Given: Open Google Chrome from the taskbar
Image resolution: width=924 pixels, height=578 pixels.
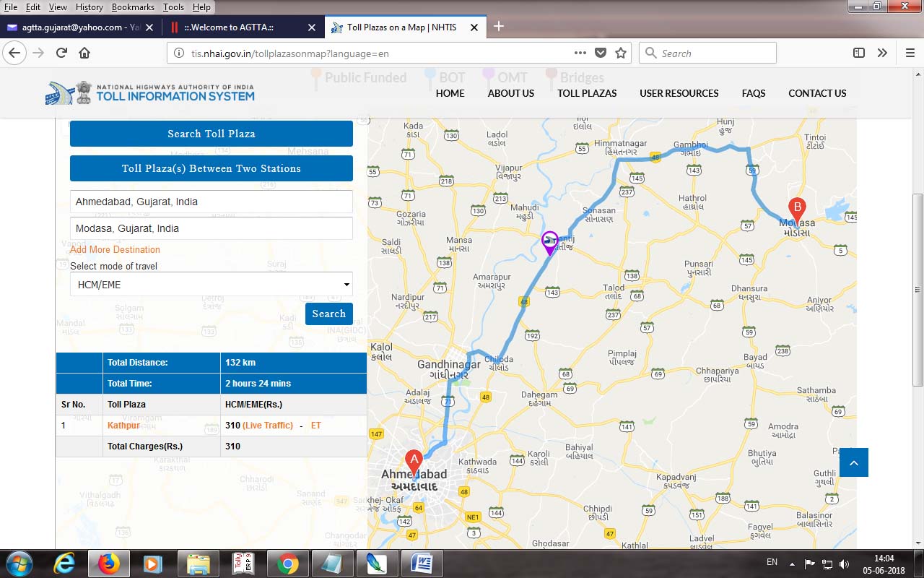Looking at the screenshot, I should (287, 563).
